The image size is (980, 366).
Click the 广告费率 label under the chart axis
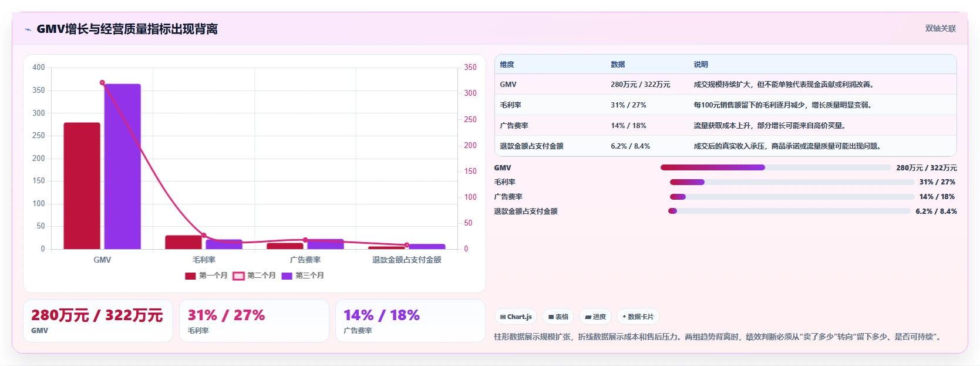(x=305, y=260)
